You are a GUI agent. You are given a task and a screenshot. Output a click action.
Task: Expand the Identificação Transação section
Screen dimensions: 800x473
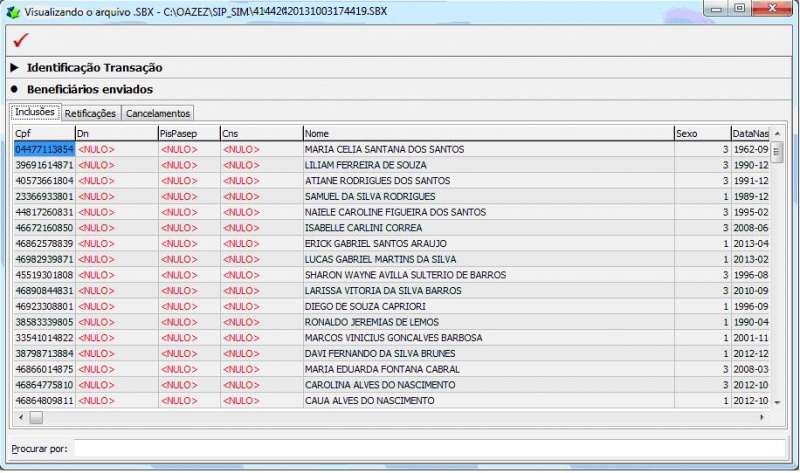pyautogui.click(x=14, y=67)
